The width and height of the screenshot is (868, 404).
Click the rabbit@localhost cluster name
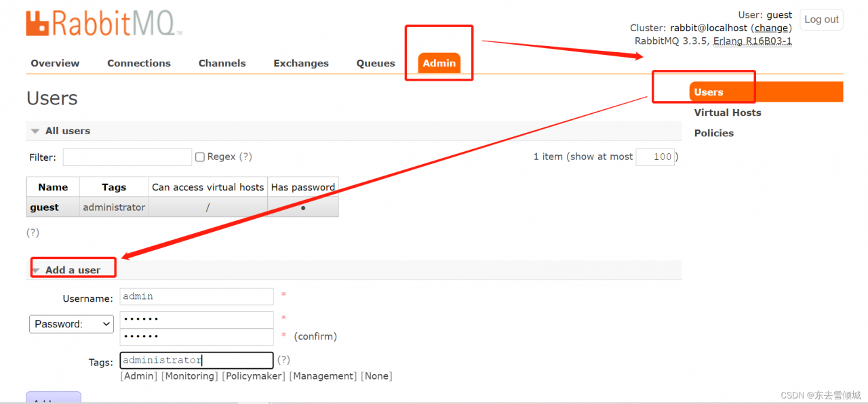coord(709,28)
